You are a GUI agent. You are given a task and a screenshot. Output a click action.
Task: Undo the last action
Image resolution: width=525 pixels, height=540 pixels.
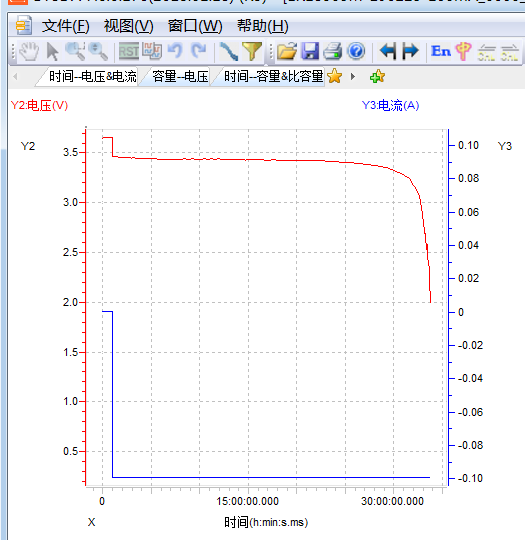pyautogui.click(x=175, y=51)
